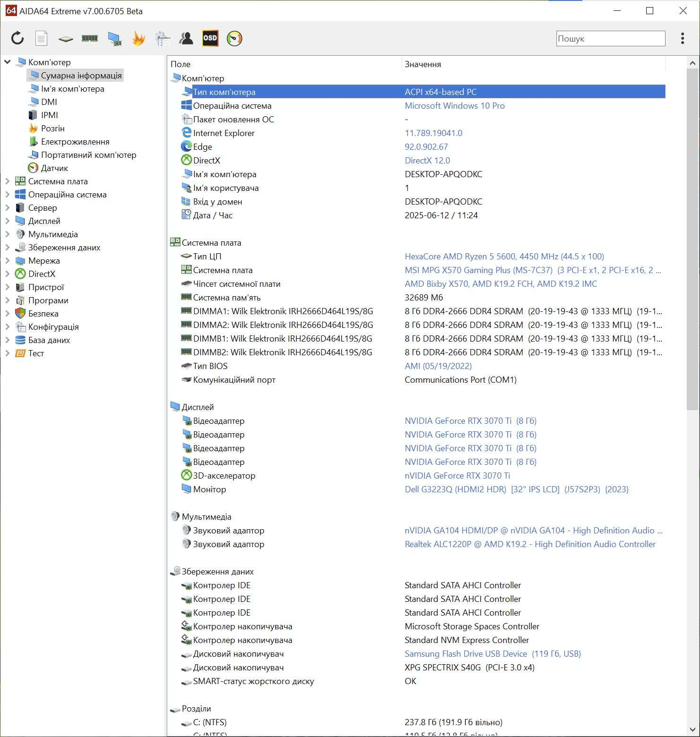Open the network audit toolbar icon

pyautogui.click(x=162, y=39)
